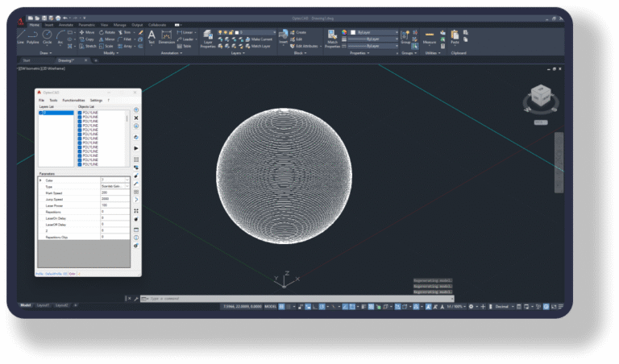Select the Arc draw tool

point(60,37)
